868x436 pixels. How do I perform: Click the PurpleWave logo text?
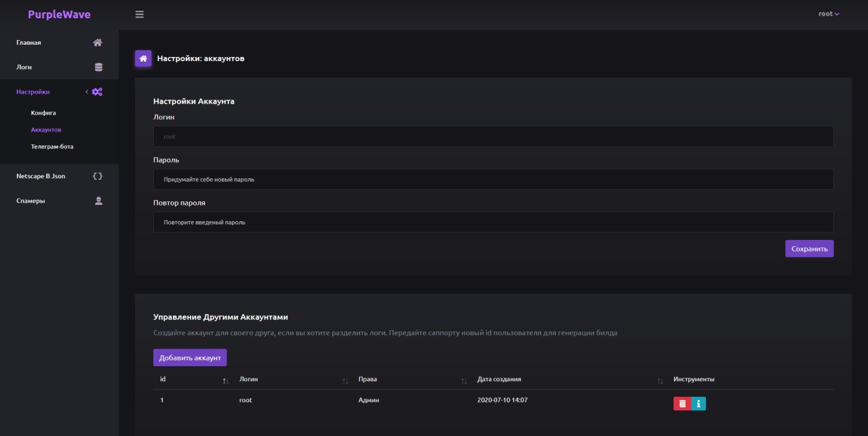click(59, 14)
